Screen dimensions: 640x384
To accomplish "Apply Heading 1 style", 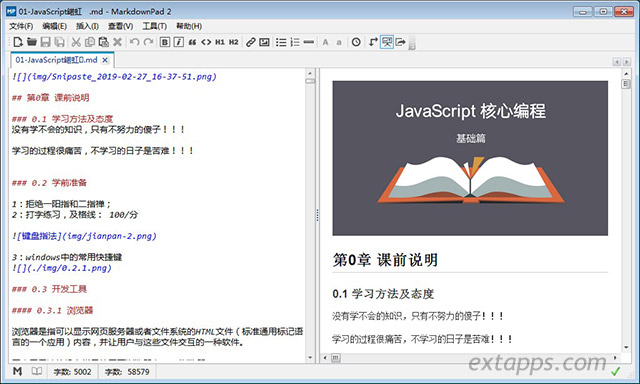I will 220,42.
